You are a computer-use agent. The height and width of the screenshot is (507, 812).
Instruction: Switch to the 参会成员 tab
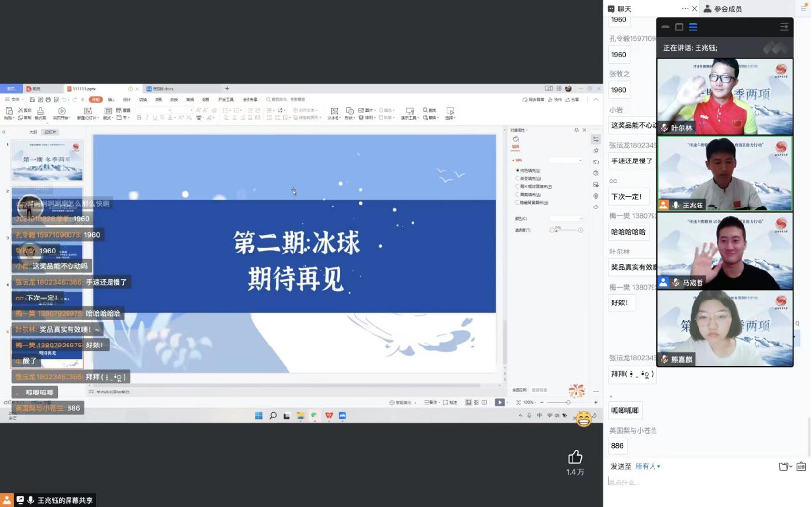coord(722,8)
